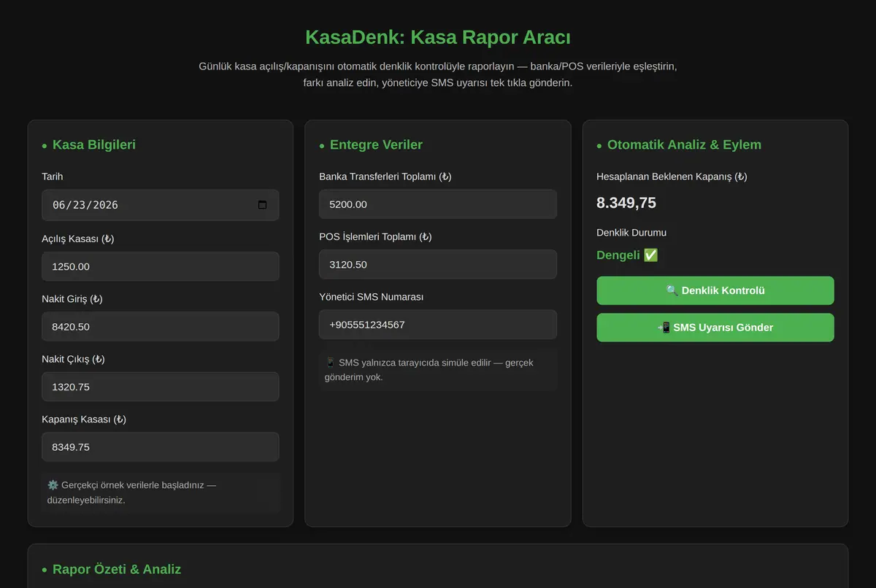876x588 pixels.
Task: Focus the Nakit Giriş amount field
Action: (x=161, y=327)
